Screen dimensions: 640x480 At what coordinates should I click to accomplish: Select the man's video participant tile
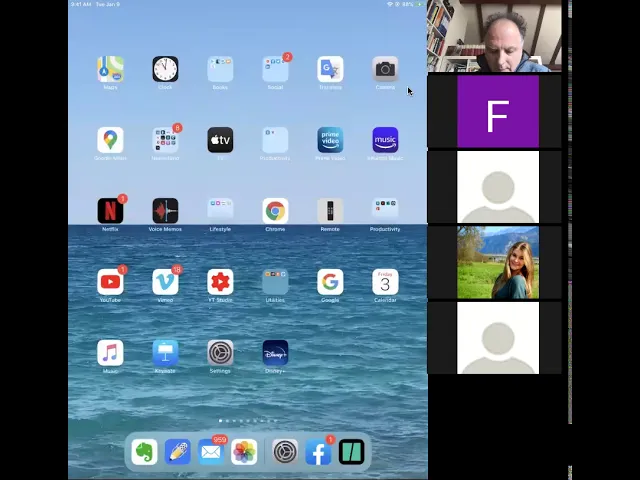coord(494,36)
